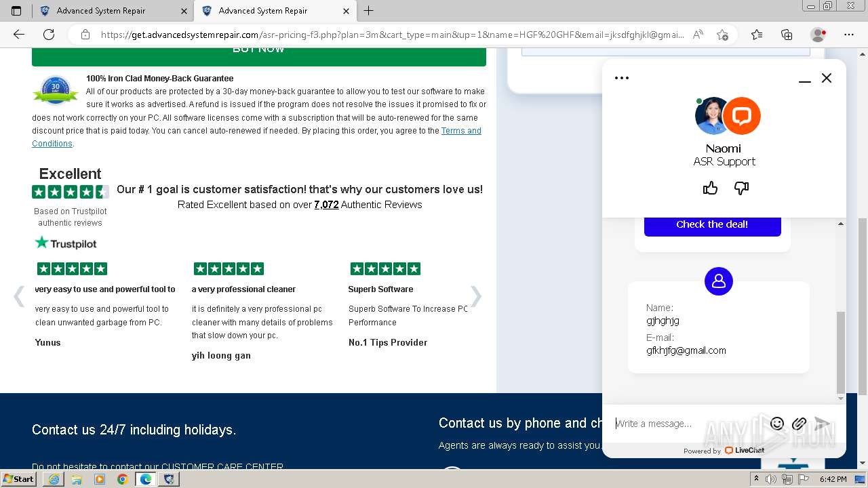Open Internet Explorer from taskbar
This screenshot has height=488, width=868.
pos(54,479)
